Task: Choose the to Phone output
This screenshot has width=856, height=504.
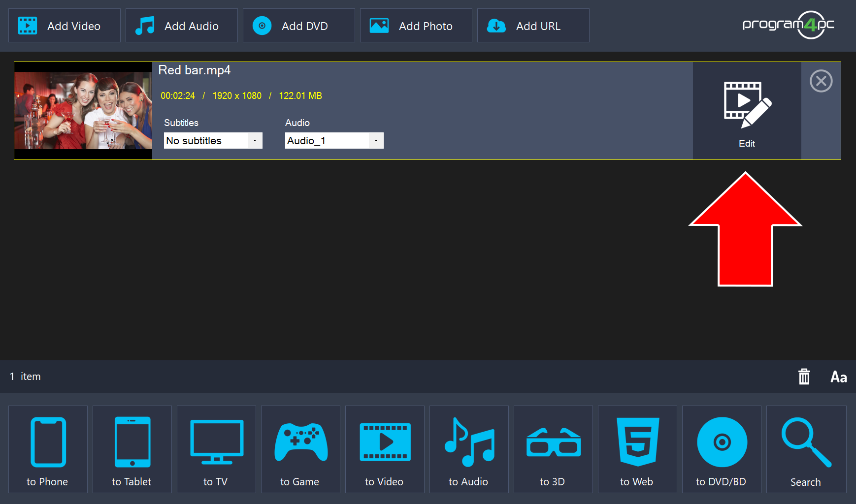Action: [x=48, y=449]
